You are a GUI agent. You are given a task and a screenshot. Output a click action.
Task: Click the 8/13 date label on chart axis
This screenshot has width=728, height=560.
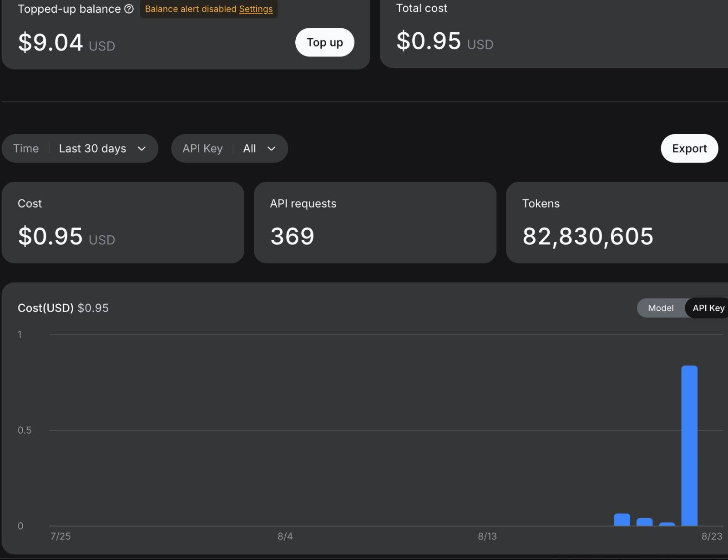(x=487, y=536)
